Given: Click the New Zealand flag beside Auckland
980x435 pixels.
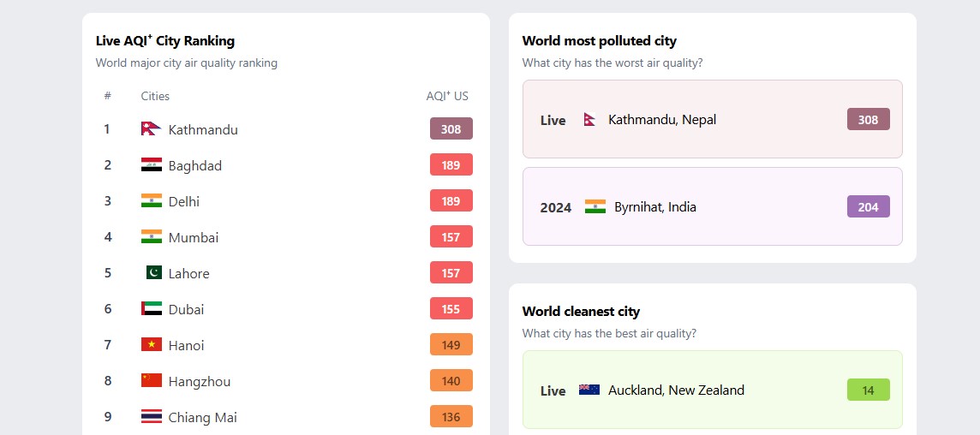Looking at the screenshot, I should click(589, 390).
